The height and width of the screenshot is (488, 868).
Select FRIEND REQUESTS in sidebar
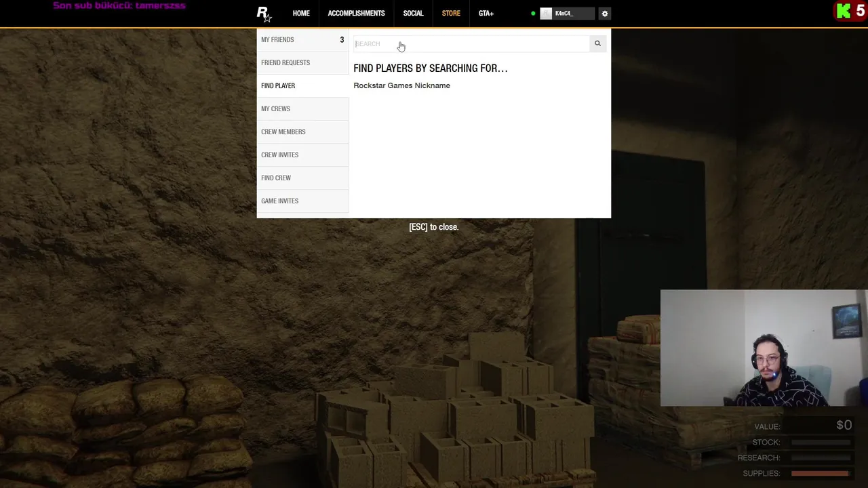coord(302,63)
